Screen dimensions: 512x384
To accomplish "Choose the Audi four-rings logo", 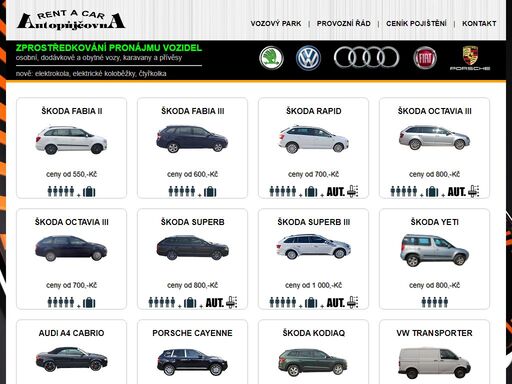I will tap(366, 57).
